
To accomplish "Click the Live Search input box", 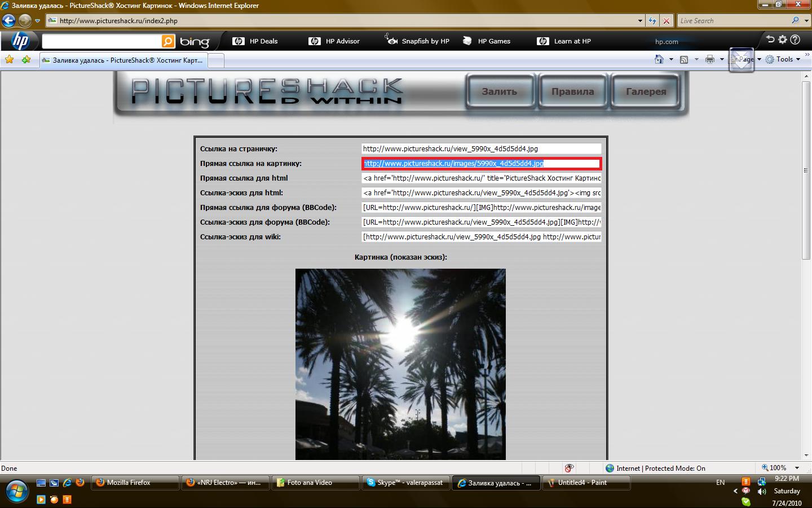I will tap(733, 21).
